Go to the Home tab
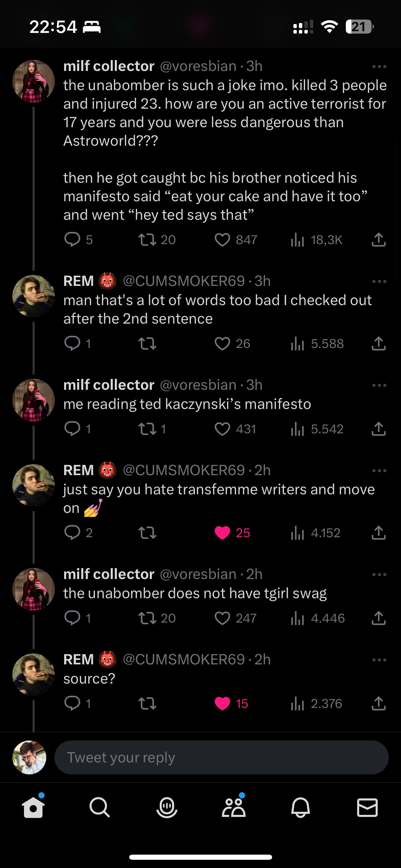401x868 pixels. [x=33, y=807]
